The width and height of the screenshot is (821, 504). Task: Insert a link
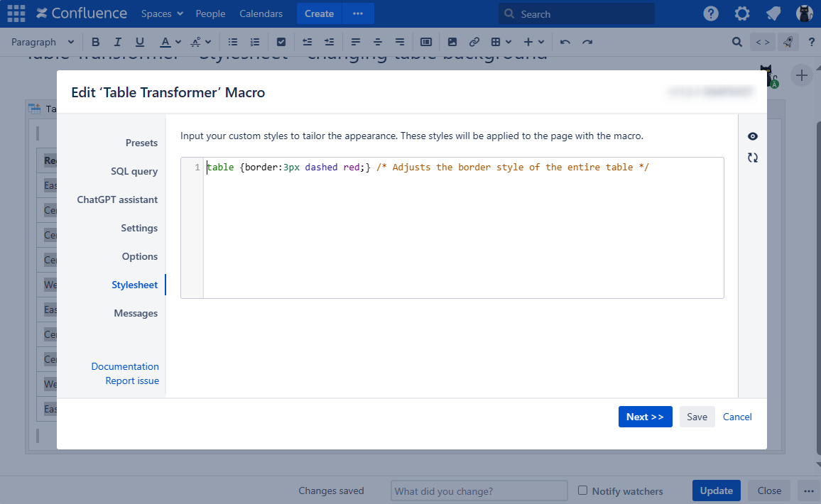pyautogui.click(x=474, y=42)
